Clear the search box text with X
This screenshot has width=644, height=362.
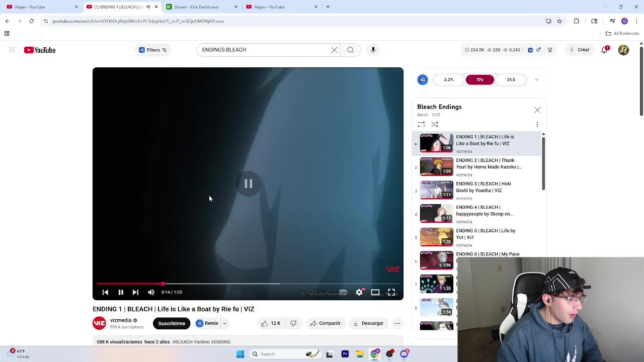coord(334,50)
